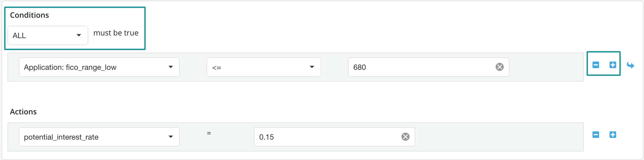This screenshot has width=644, height=160.
Task: Remove the potential_interest_rate action row
Action: pyautogui.click(x=596, y=135)
